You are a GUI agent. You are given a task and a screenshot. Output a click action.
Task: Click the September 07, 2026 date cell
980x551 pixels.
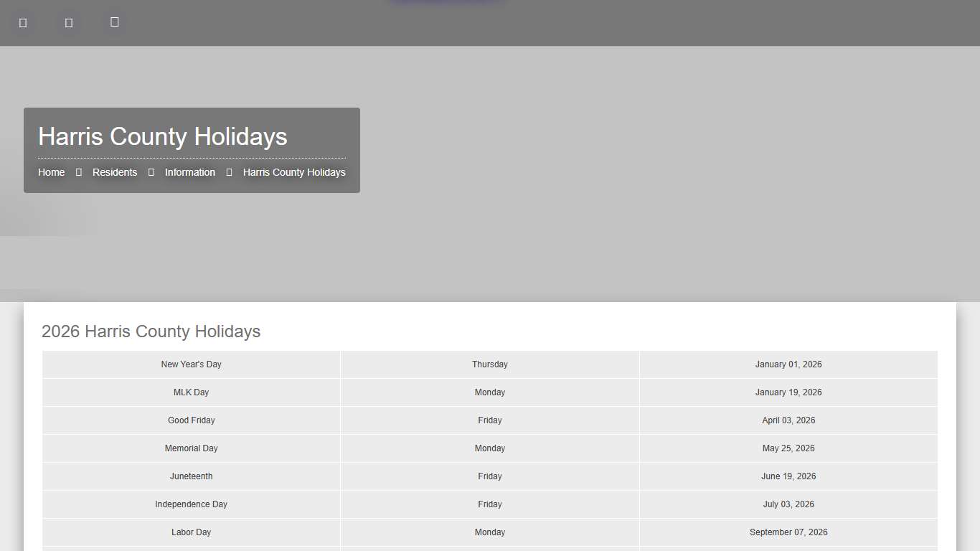point(788,532)
